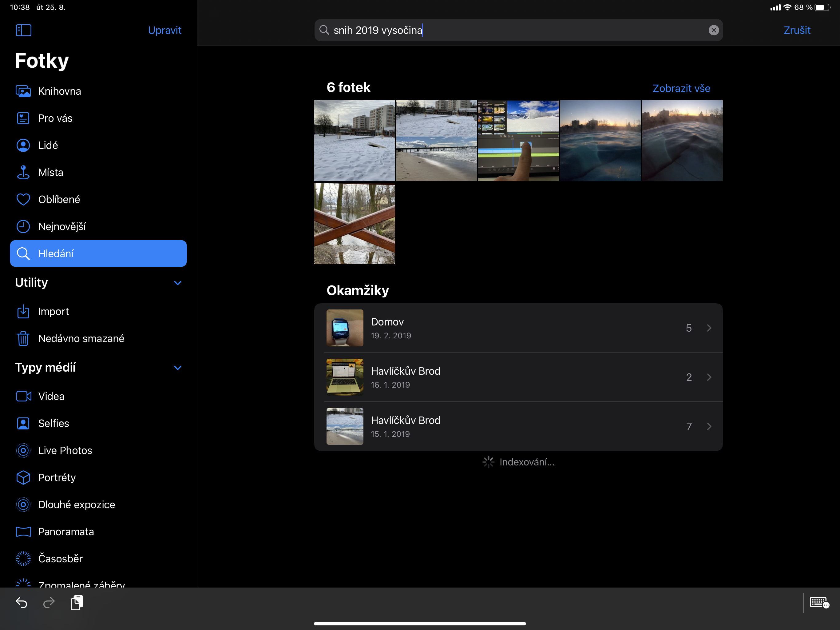
Task: Tap Zrušit to cancel search
Action: [797, 30]
